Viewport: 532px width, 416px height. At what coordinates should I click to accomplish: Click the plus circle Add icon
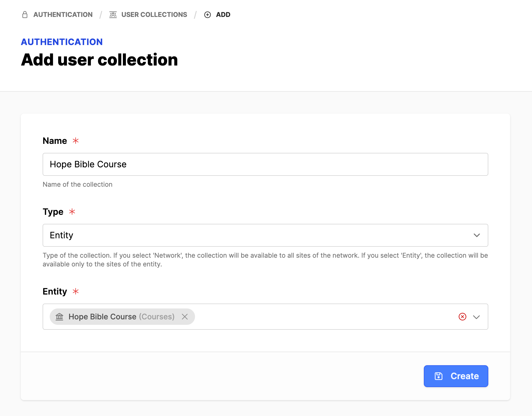208,15
